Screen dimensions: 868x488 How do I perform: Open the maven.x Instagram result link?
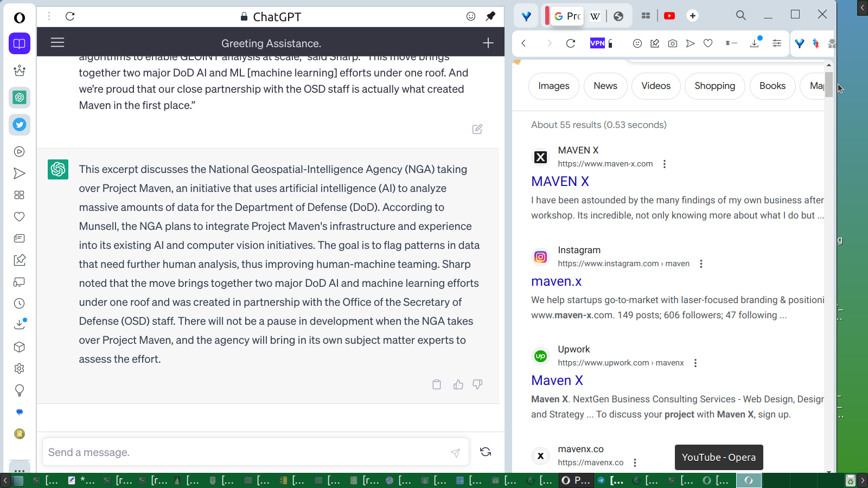(x=556, y=281)
